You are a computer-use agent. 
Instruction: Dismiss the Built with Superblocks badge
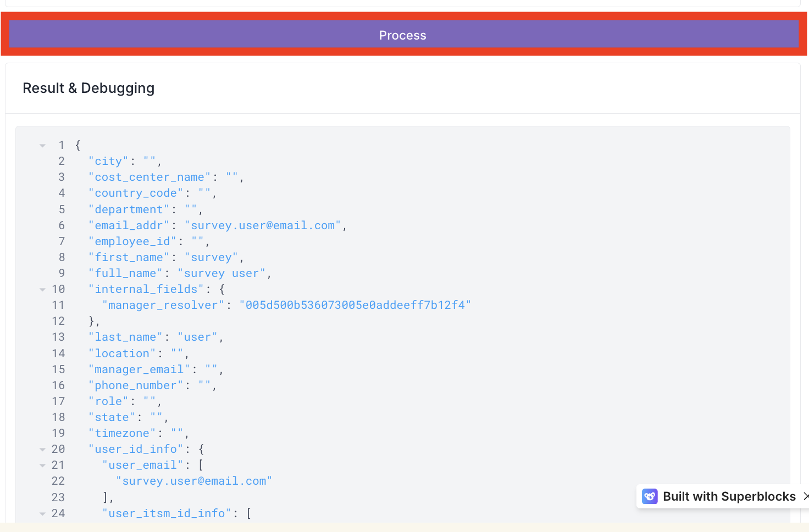point(806,496)
